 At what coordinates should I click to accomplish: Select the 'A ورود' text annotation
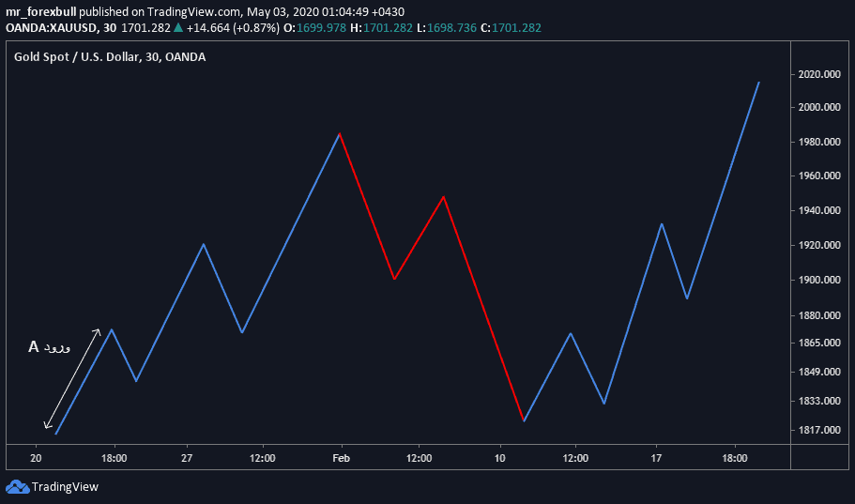[x=49, y=347]
